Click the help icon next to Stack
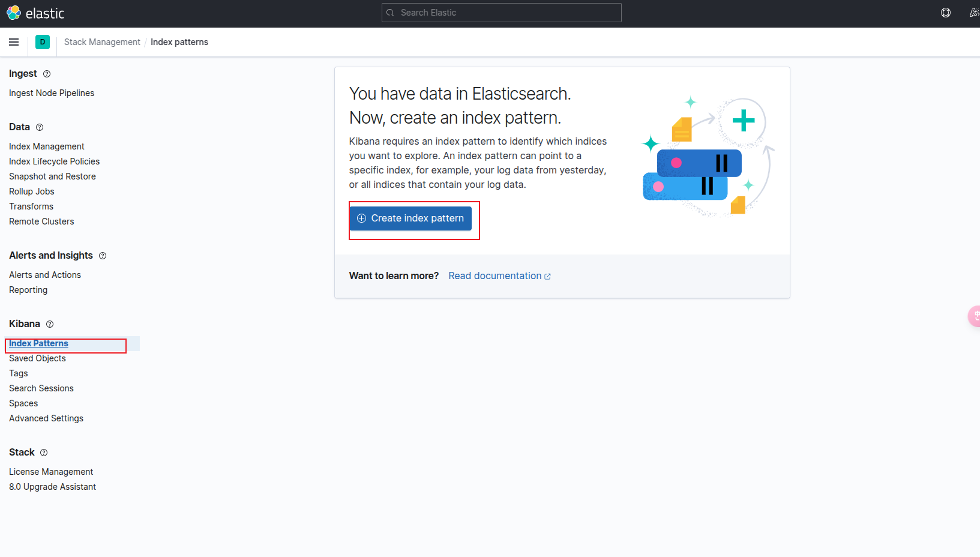 tap(44, 453)
